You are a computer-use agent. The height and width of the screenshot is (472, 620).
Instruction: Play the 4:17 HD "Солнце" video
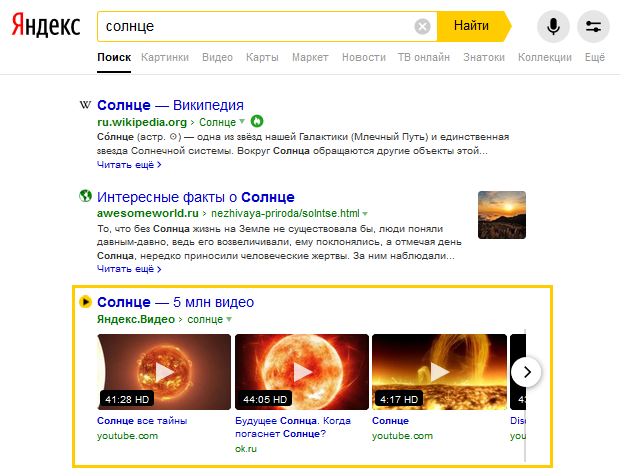439,372
